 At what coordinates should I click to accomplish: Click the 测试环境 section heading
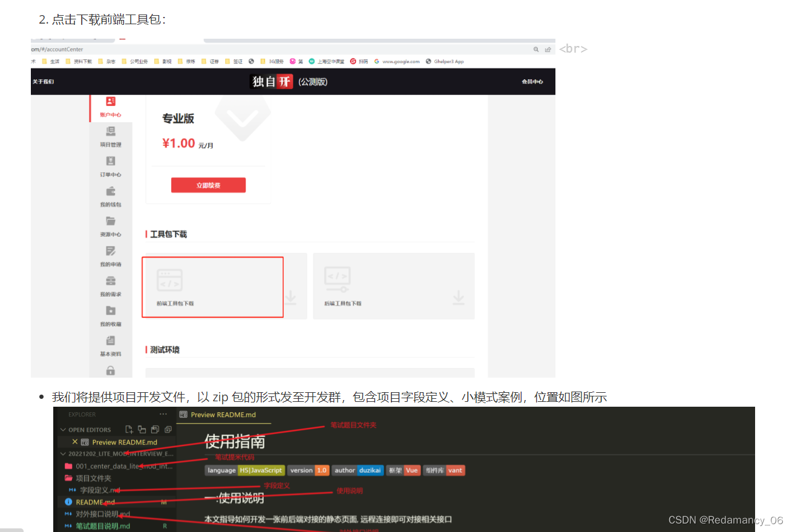click(165, 350)
